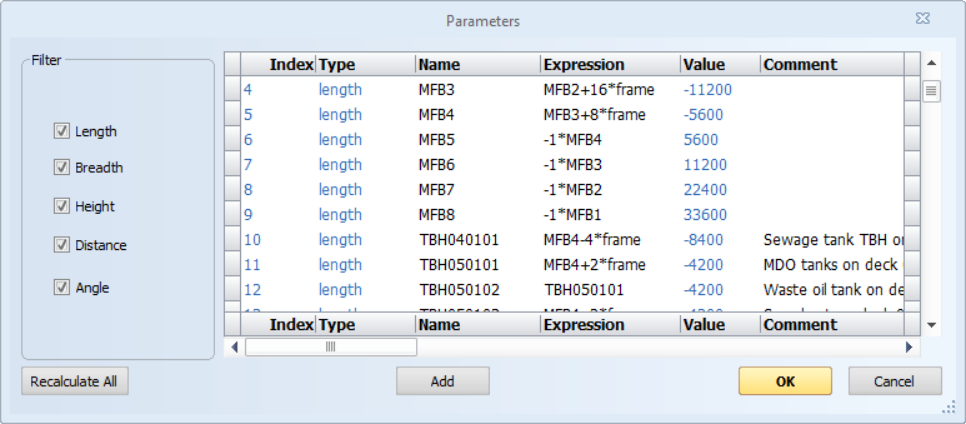Image resolution: width=966 pixels, height=424 pixels.
Task: Click the Recalculate All button
Action: click(x=75, y=381)
